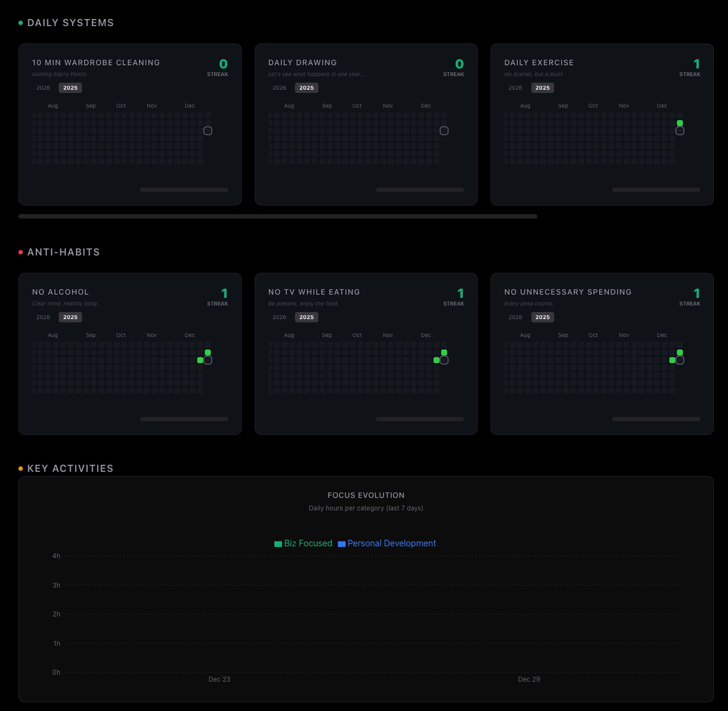
Task: Switch DAILY DRAWING view to 2026
Action: click(278, 88)
